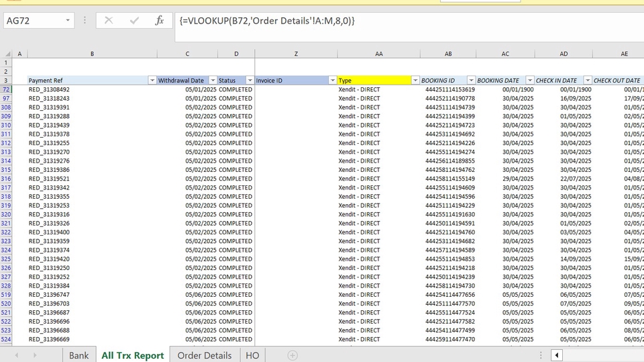Select row 524 header
Screen dimensions: 644x362
coord(6,339)
